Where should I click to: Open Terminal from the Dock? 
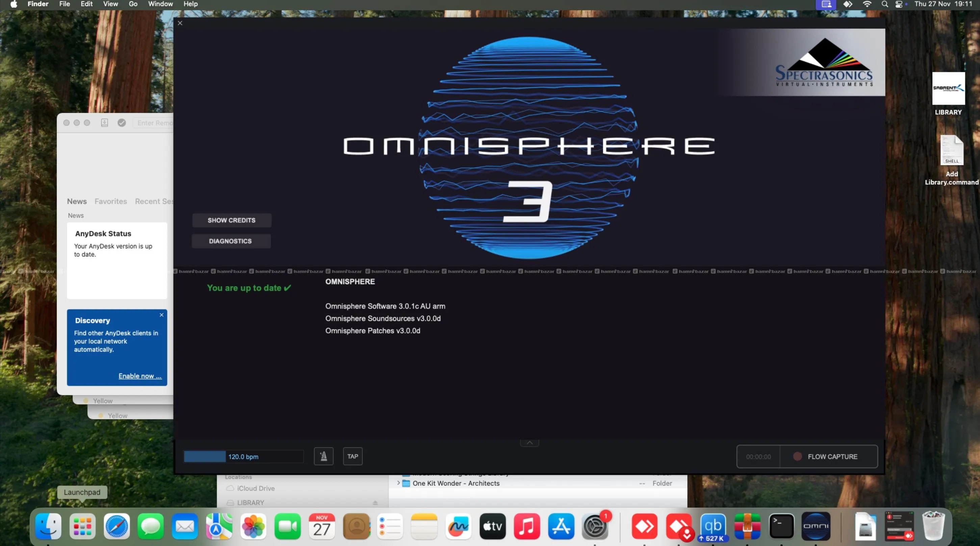tap(782, 526)
